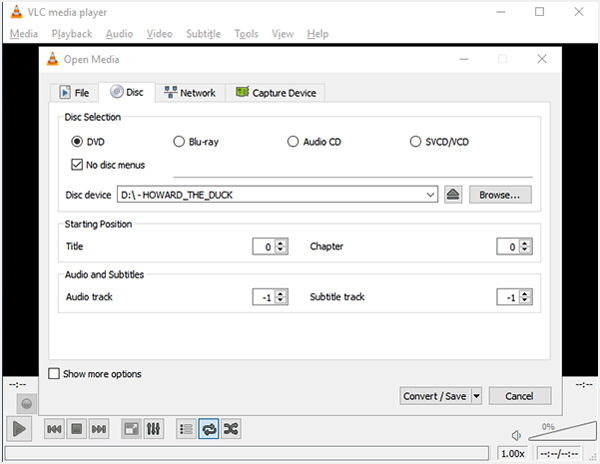Expand the Disc device dropdown
Viewport: 600px width, 464px height.
[x=430, y=195]
